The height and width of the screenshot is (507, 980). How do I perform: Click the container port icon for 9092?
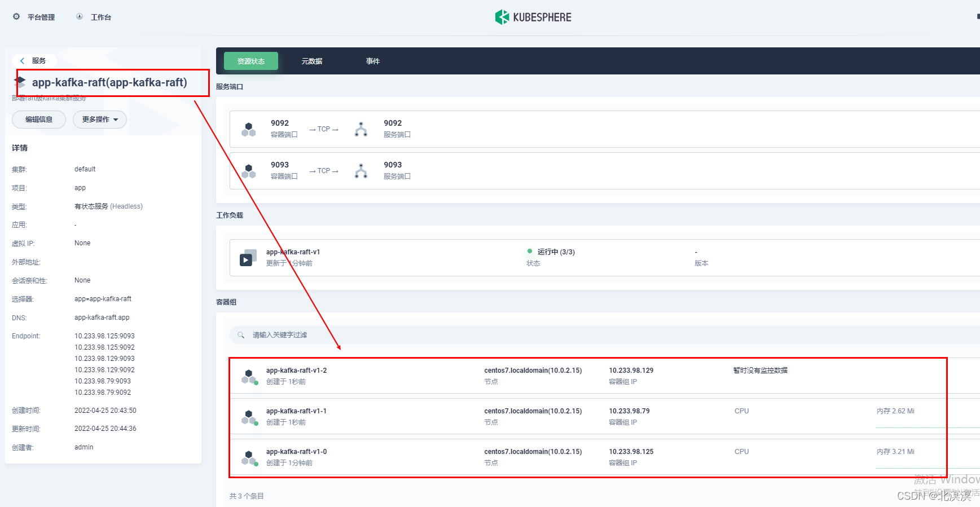(249, 129)
